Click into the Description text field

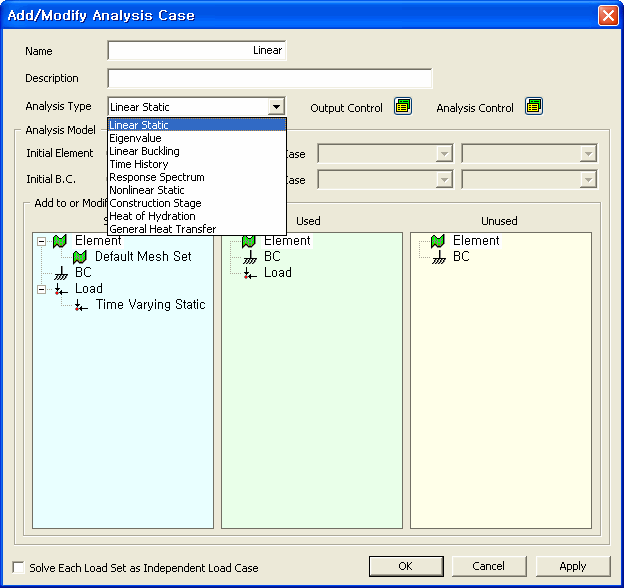[269, 79]
